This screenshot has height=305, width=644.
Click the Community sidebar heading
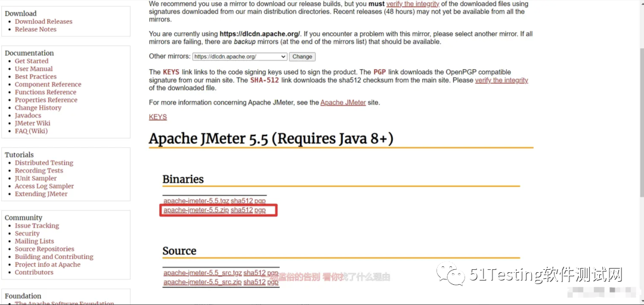(23, 218)
